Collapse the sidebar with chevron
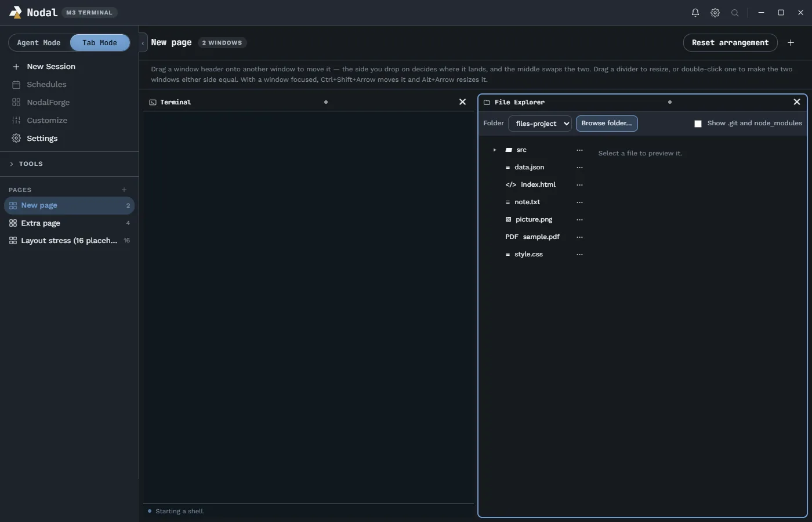 coord(143,43)
